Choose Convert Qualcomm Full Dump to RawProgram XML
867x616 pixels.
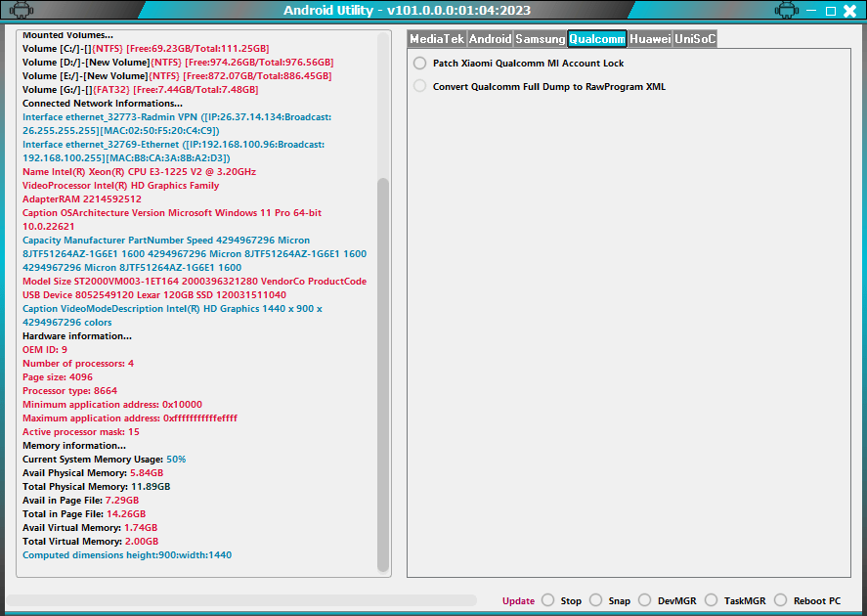pos(420,85)
